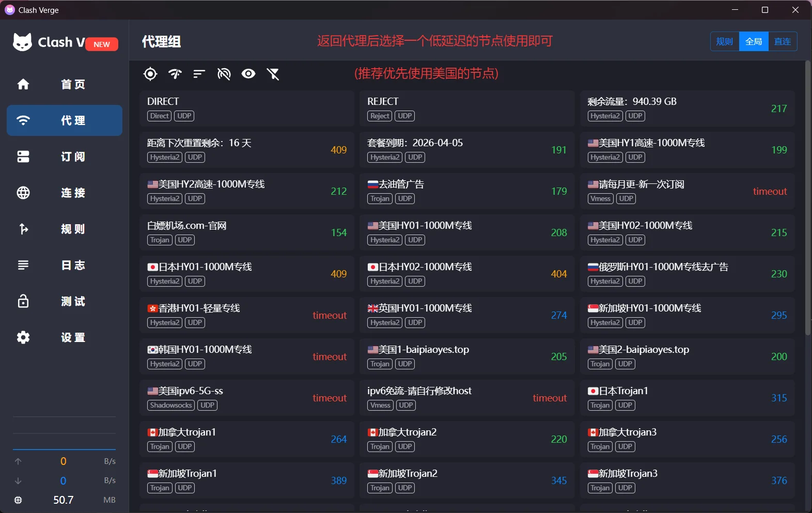Select 英国HY01-1000M专线 node
The height and width of the screenshot is (513, 812).
pyautogui.click(x=467, y=315)
